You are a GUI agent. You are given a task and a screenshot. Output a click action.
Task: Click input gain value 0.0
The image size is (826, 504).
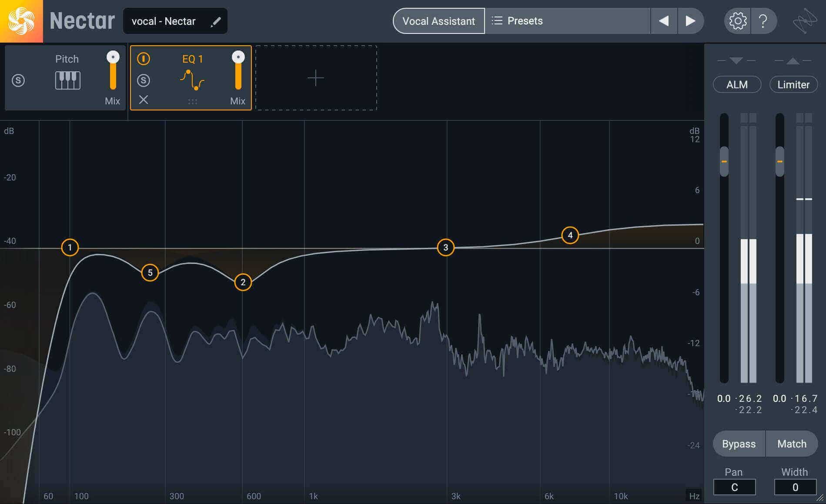724,398
